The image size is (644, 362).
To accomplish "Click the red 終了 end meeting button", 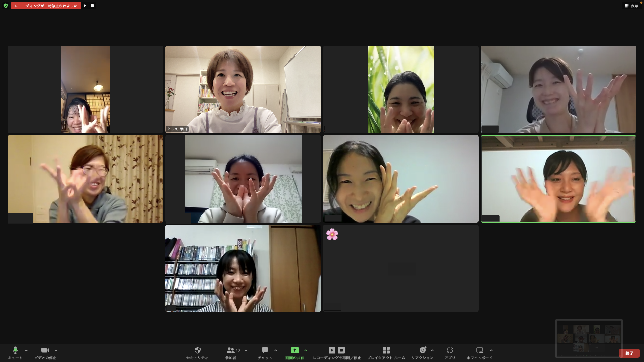I will (x=629, y=353).
